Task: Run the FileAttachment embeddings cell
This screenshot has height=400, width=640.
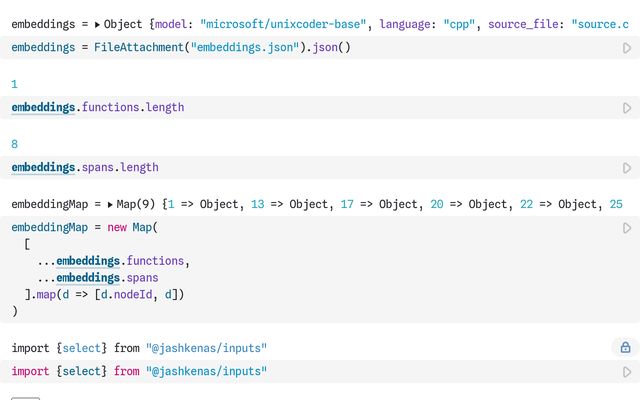Action: 627,48
